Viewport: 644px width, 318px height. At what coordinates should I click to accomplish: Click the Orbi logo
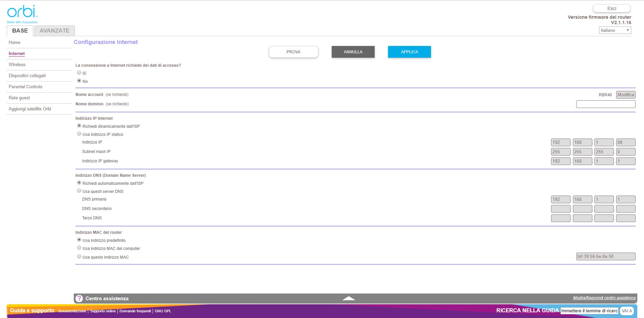point(22,13)
